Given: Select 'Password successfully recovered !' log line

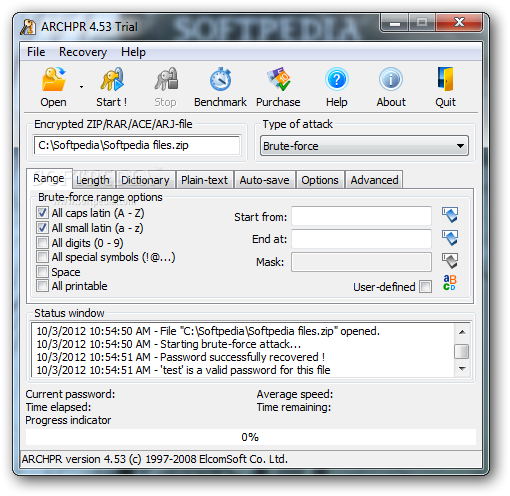Looking at the screenshot, I should pos(181,357).
